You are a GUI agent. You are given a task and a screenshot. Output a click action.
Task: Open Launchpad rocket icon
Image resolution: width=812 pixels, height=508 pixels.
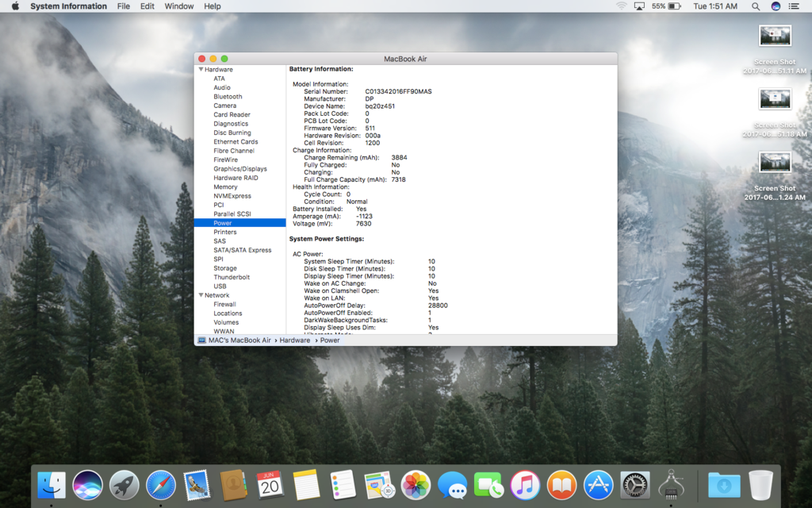(x=124, y=486)
